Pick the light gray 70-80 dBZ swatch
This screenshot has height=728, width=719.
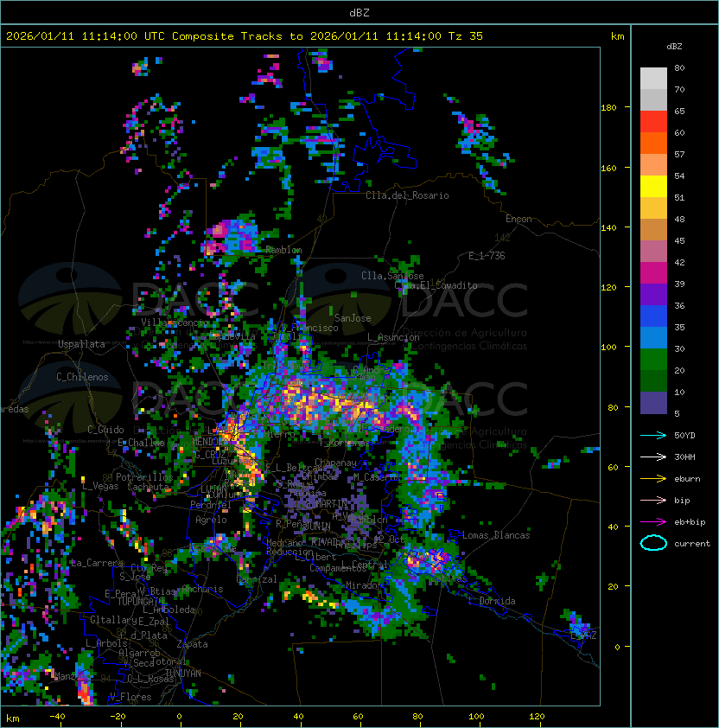(x=653, y=79)
